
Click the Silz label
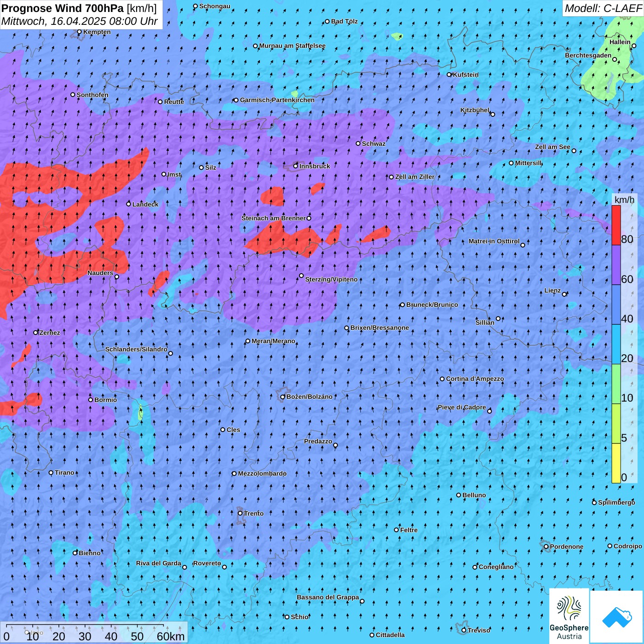pos(211,167)
